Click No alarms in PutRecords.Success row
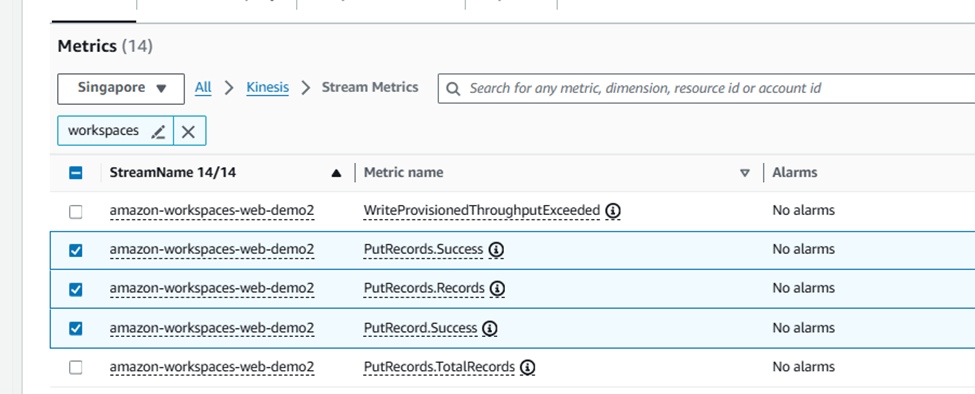This screenshot has width=975, height=394. pyautogui.click(x=803, y=249)
